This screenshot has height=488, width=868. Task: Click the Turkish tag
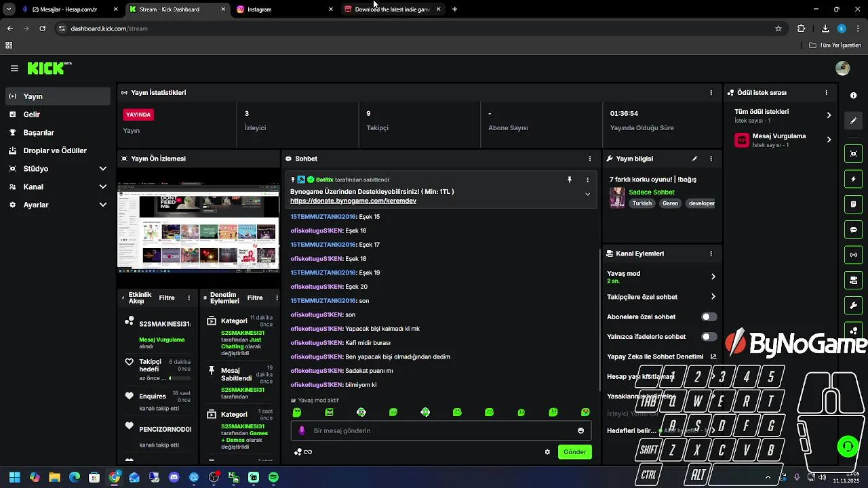point(642,203)
